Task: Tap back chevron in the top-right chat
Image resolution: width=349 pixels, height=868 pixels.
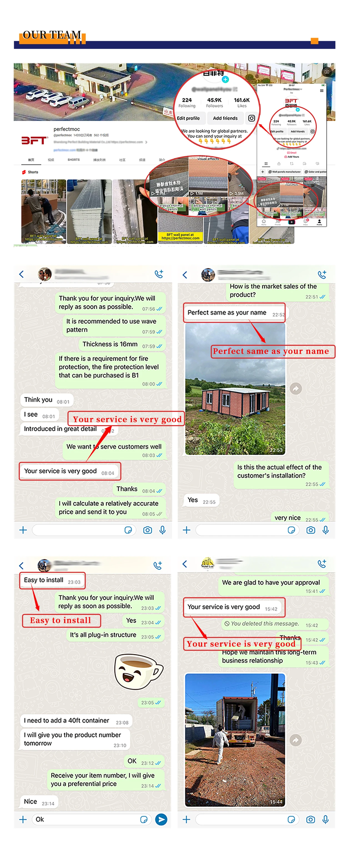Action: click(x=185, y=275)
